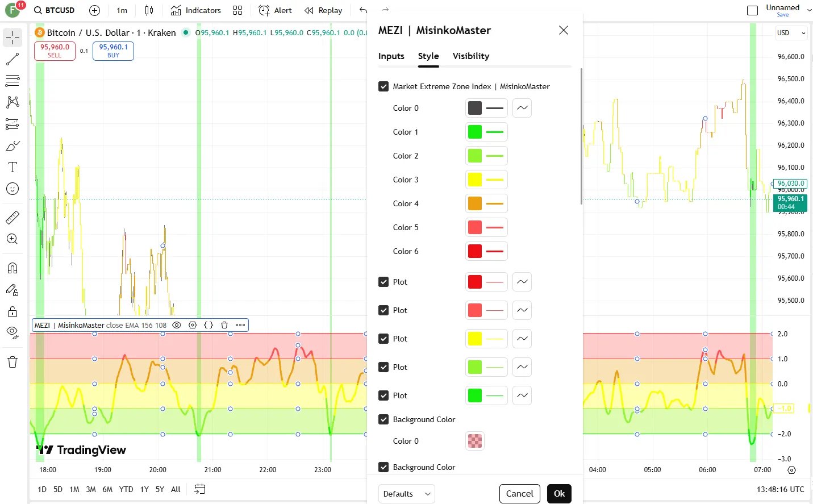Viewport: 813px width, 504px height.
Task: Toggle MEZI indicator eye visibility icon
Action: [x=177, y=325]
